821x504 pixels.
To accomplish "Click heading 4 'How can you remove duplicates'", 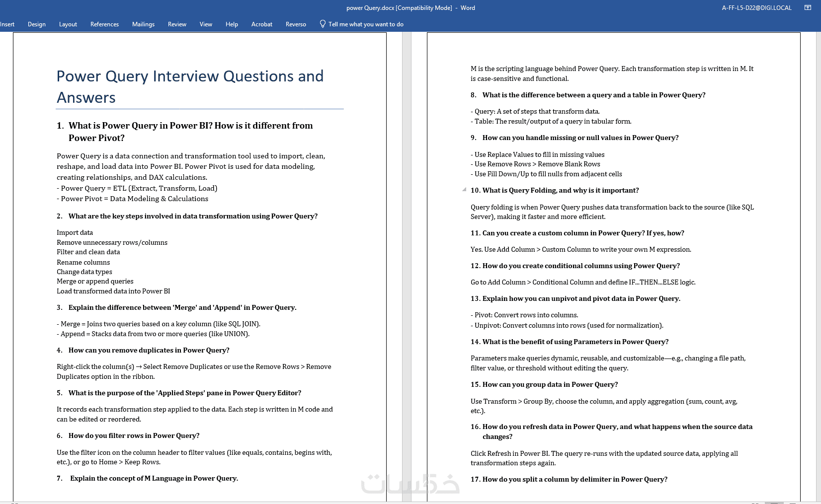I will click(143, 350).
